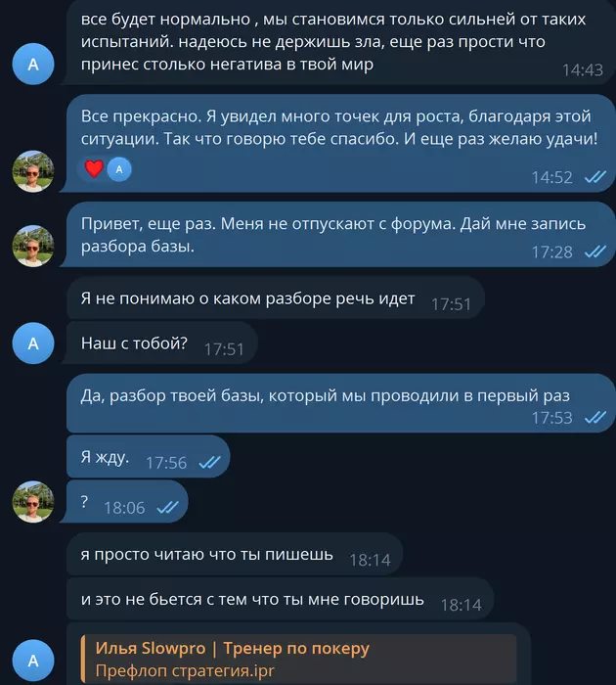Select message 'и это не бьется с тем'
Screen dimensions: 616x685
point(280,599)
